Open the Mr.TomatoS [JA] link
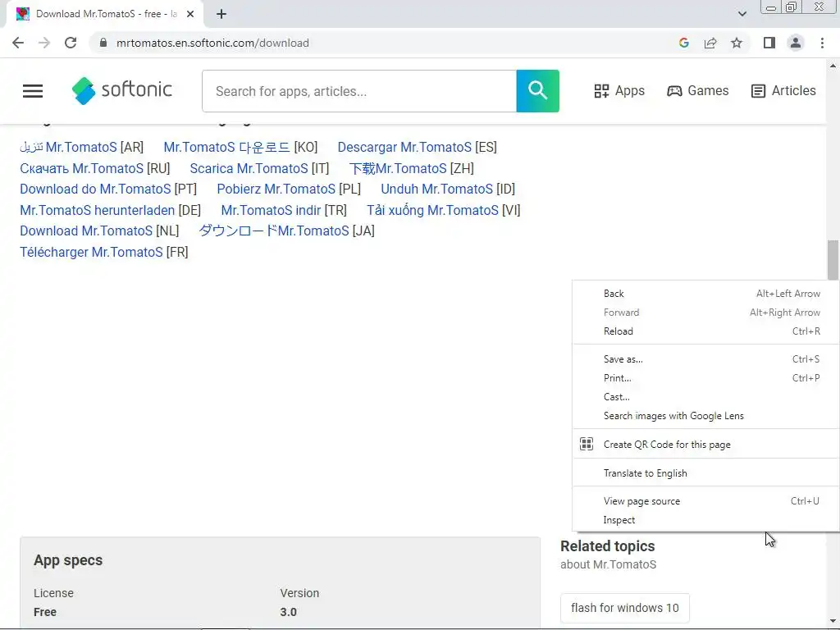 tap(274, 231)
